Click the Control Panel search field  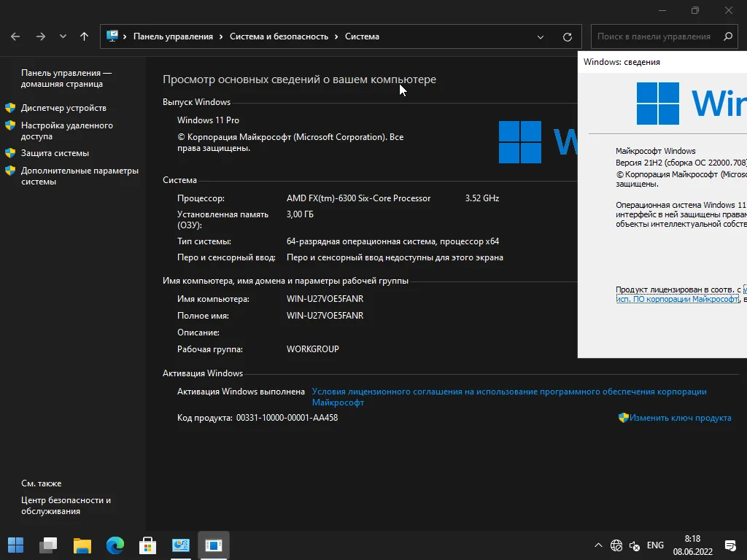click(x=653, y=36)
